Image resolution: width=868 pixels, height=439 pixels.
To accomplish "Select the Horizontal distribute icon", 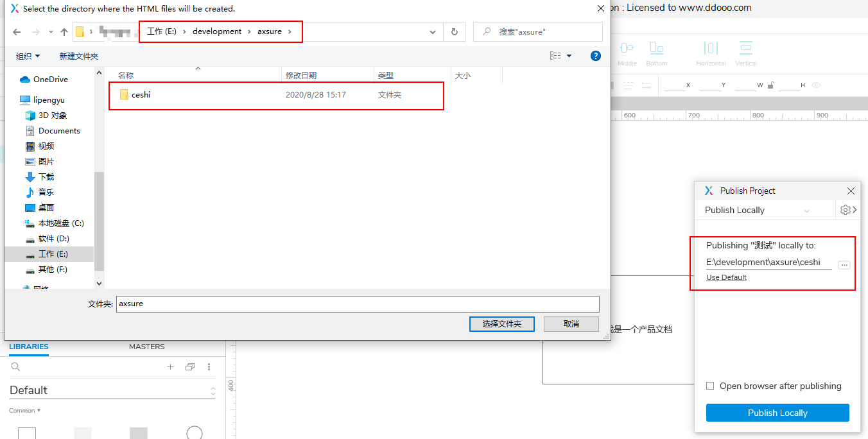I will pos(710,47).
